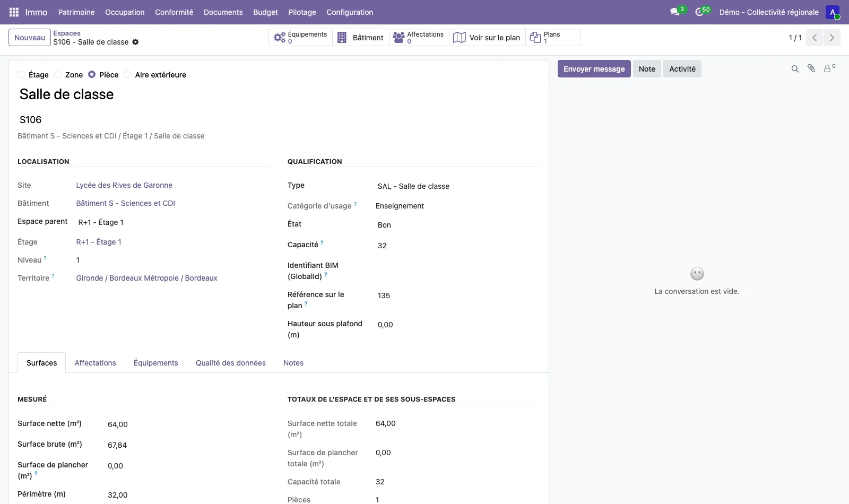Viewport: 849px width, 504px height.
Task: Open the Espace parent dropdown field
Action: [173, 222]
